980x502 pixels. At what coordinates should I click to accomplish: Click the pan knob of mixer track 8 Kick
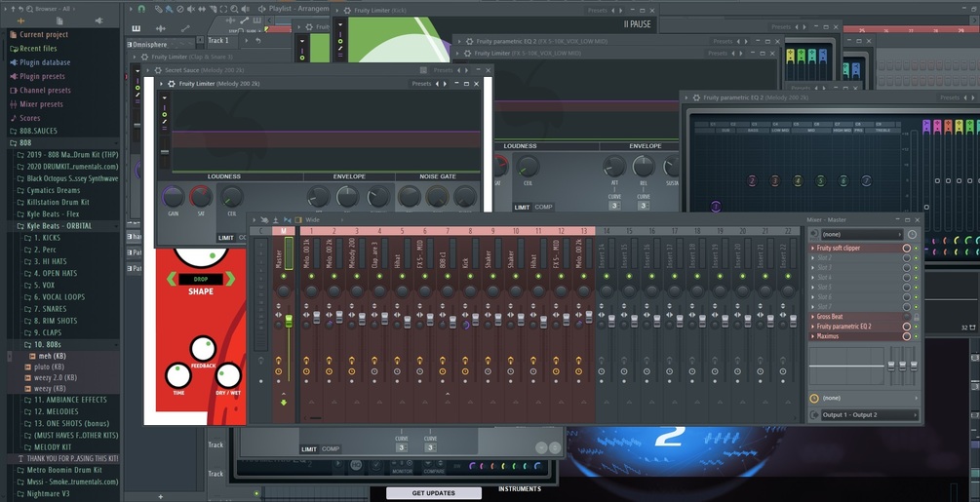[x=470, y=290]
